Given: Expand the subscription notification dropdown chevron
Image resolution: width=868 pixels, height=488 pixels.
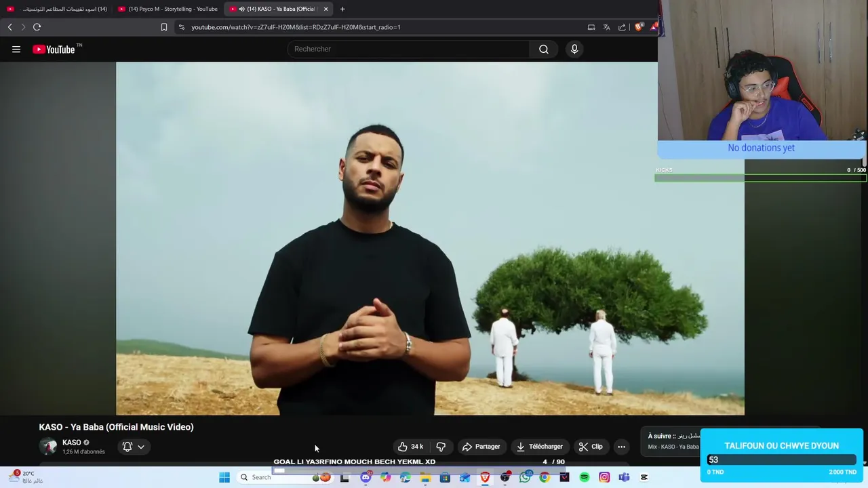Looking at the screenshot, I should pos(141,447).
